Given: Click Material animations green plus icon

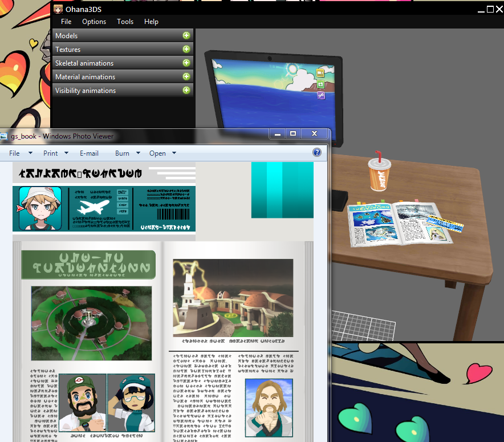Looking at the screenshot, I should click(186, 76).
